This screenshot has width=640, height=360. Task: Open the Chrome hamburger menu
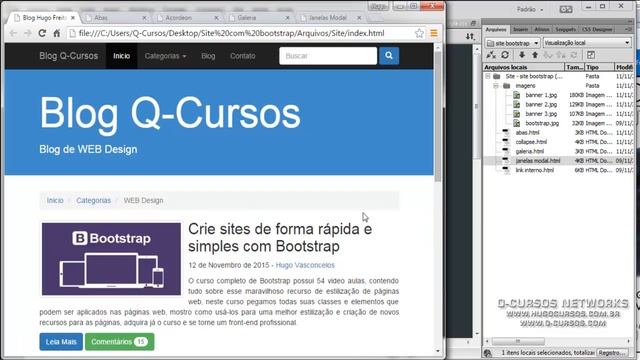(433, 33)
